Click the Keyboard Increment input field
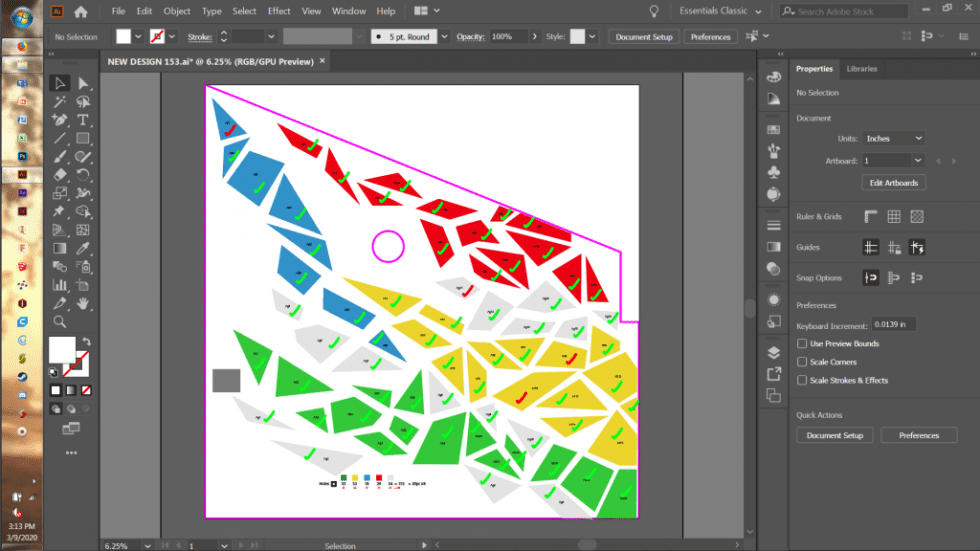 coord(893,325)
